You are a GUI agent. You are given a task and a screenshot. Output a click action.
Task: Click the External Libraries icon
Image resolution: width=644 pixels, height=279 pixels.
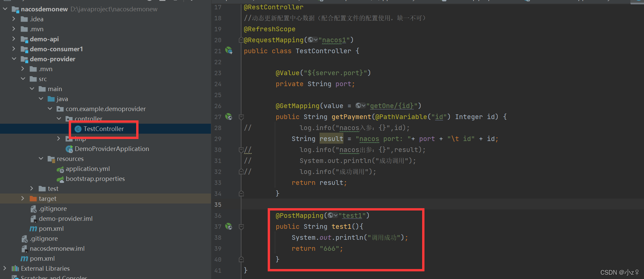[15, 268]
